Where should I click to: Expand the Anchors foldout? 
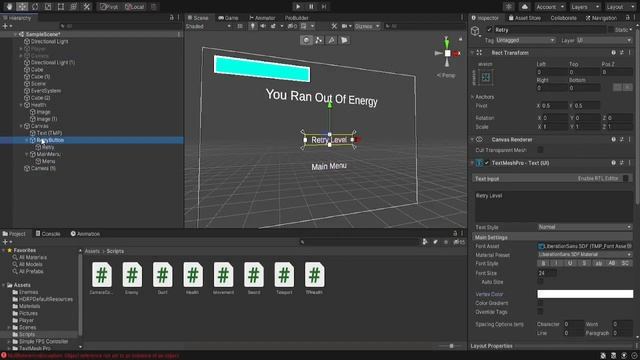tap(473, 97)
